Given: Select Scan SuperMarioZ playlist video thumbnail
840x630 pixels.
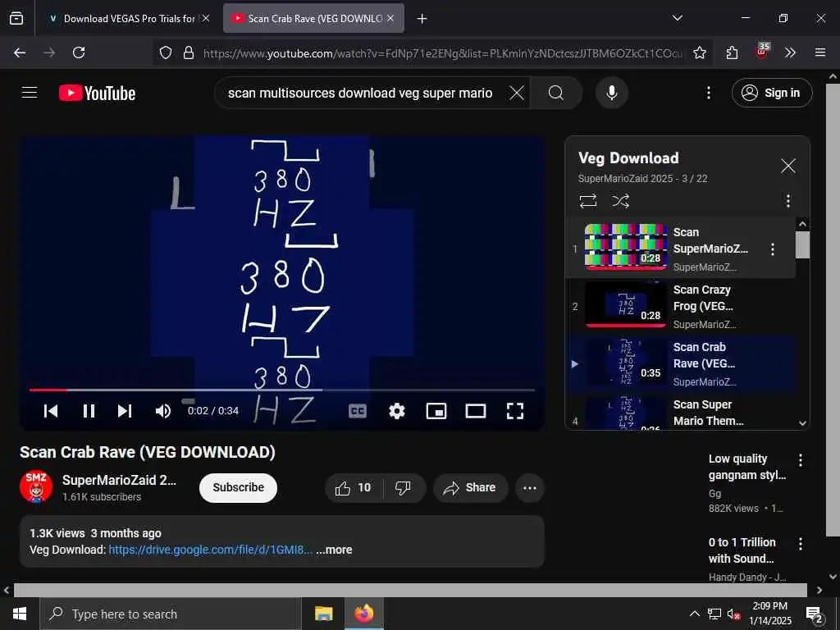Looking at the screenshot, I should [626, 246].
